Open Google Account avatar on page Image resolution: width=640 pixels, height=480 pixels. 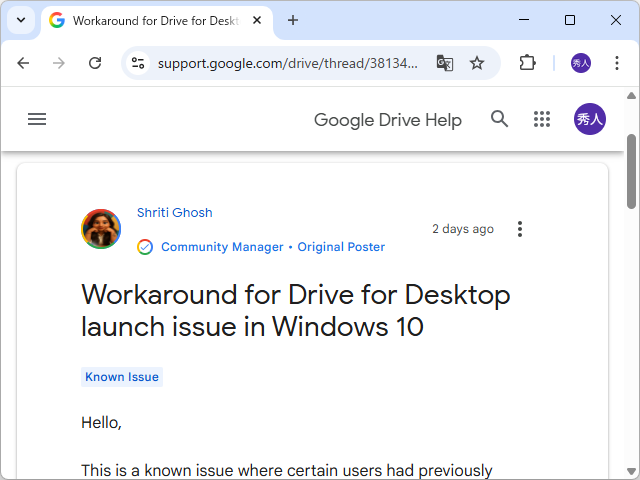pyautogui.click(x=589, y=119)
